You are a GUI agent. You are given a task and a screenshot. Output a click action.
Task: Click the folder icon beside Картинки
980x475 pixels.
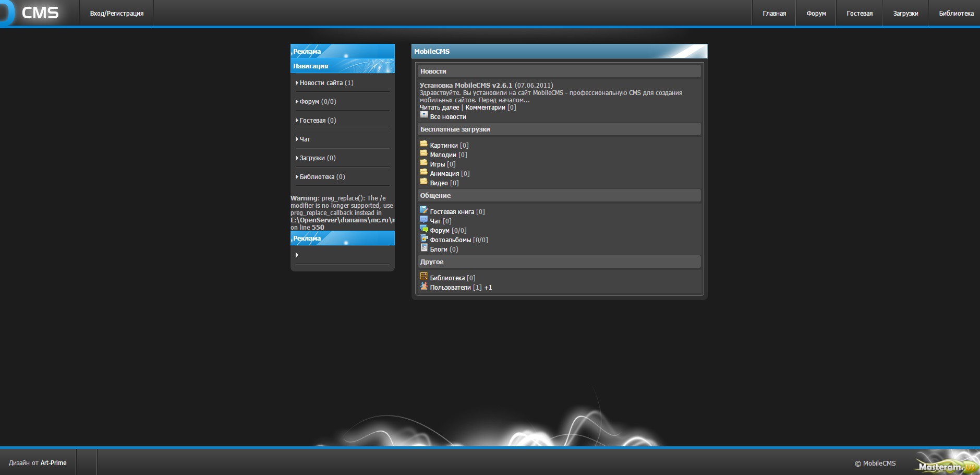424,144
